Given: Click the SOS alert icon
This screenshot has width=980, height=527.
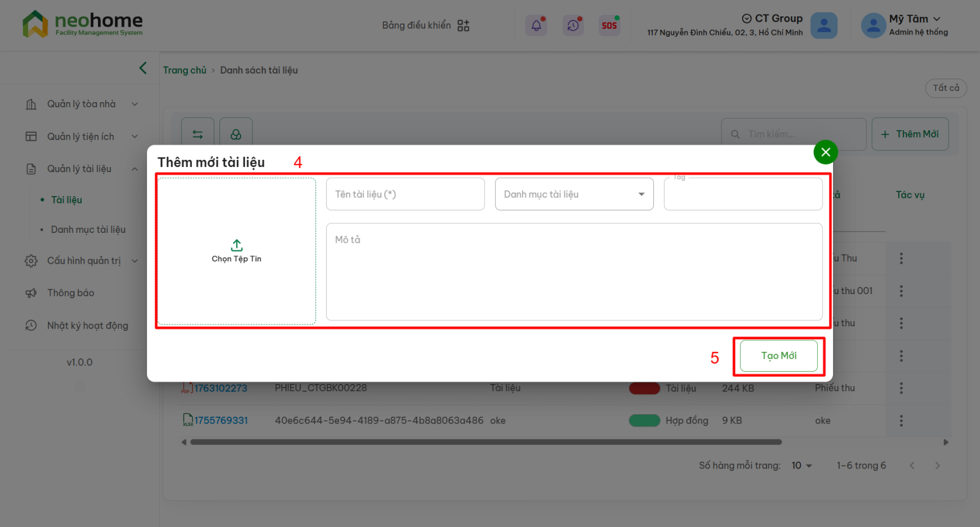Looking at the screenshot, I should tap(609, 26).
